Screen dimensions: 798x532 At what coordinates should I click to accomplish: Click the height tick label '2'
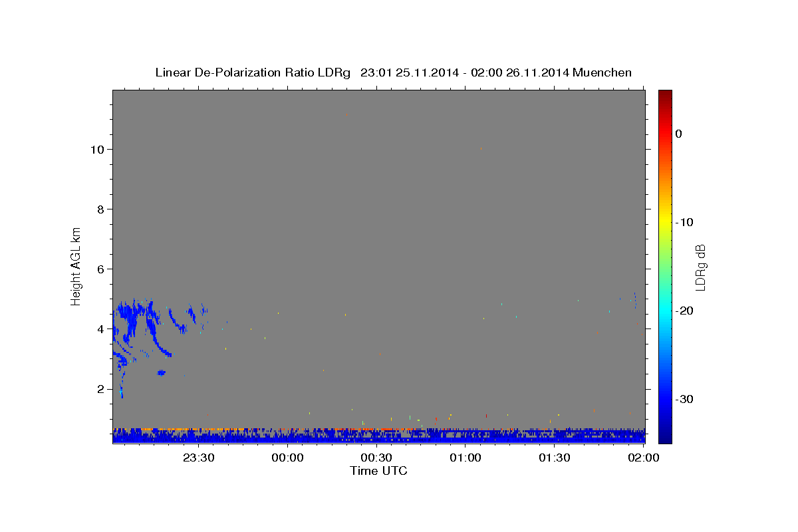coord(101,389)
